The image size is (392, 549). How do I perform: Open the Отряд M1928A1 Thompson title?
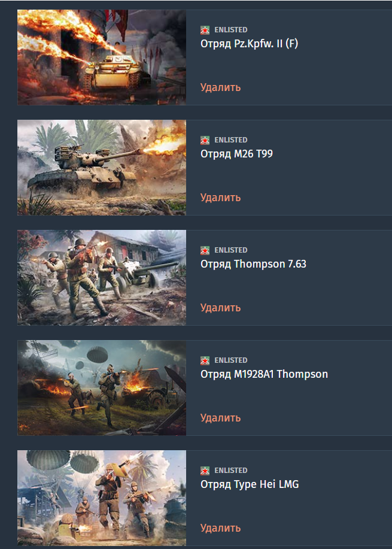(265, 374)
